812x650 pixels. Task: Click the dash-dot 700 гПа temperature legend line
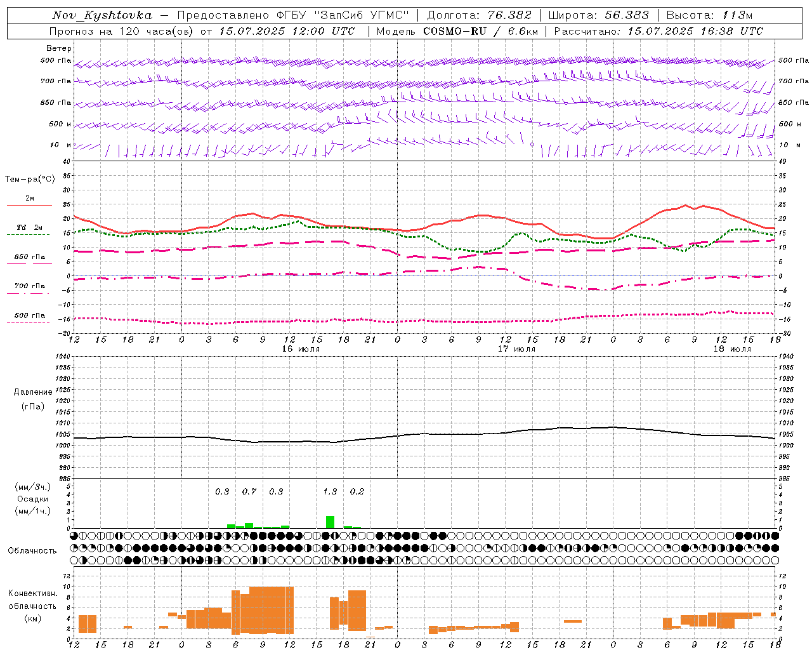coord(29,293)
